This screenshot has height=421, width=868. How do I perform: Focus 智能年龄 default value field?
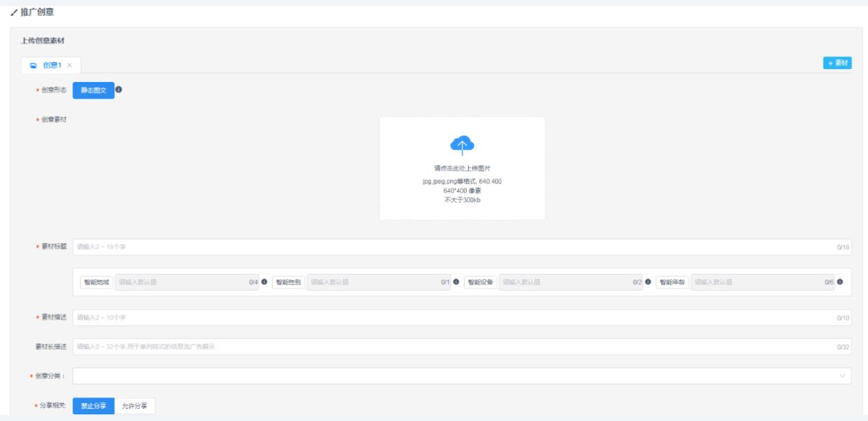click(x=762, y=282)
